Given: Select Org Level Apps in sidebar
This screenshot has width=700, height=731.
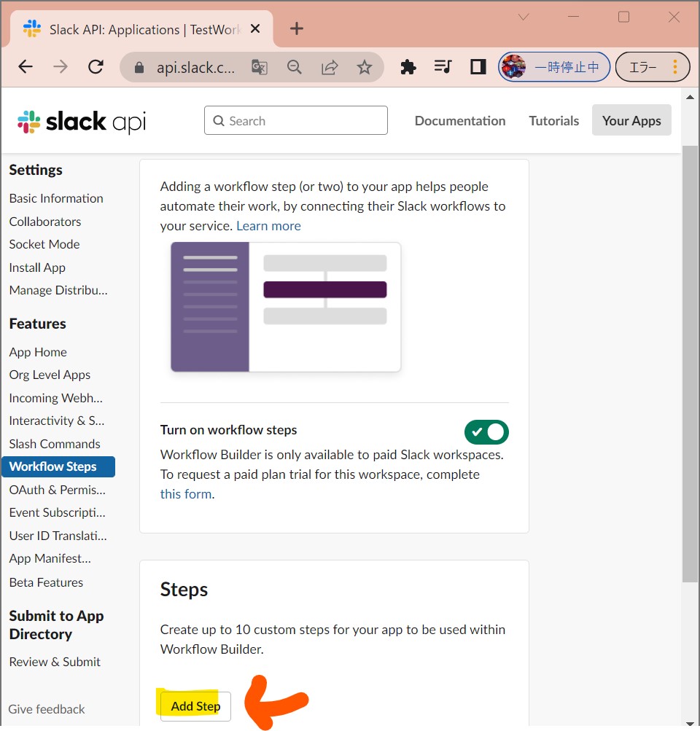Looking at the screenshot, I should coord(50,375).
